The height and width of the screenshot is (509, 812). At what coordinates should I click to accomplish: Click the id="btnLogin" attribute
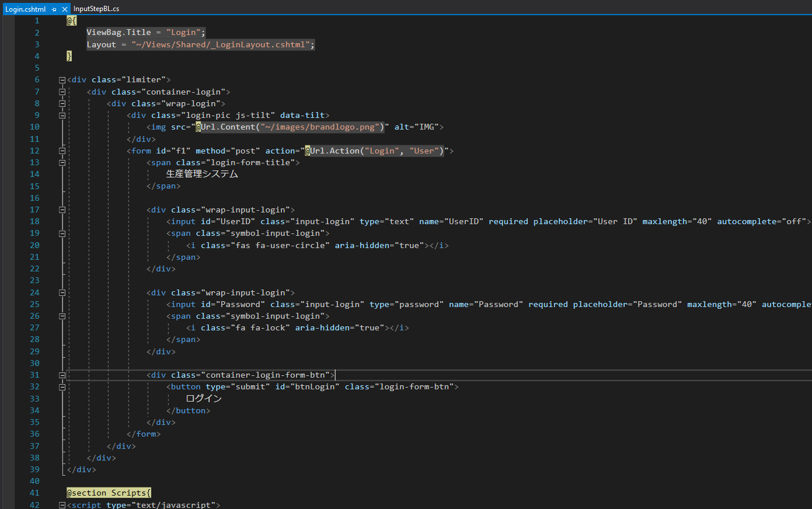coord(307,386)
